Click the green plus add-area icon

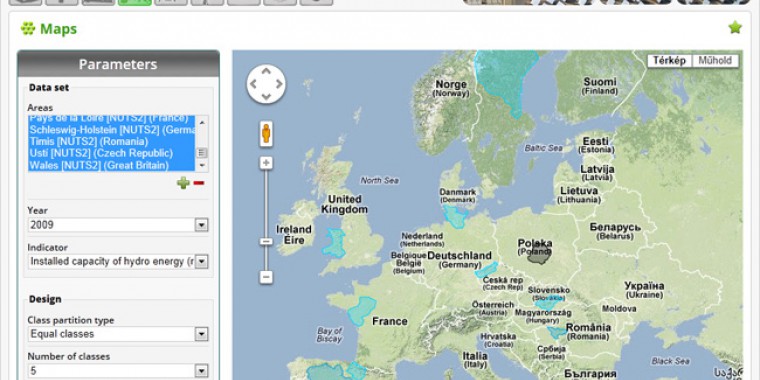(183, 183)
